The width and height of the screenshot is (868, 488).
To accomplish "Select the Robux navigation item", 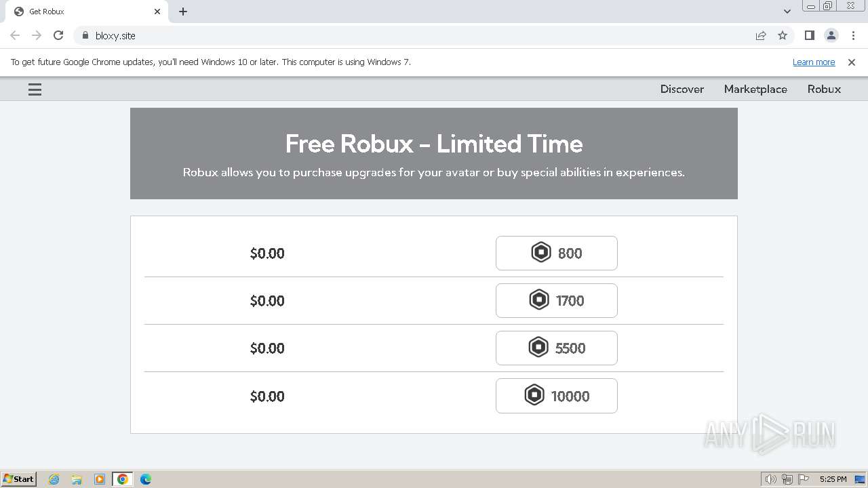I will click(824, 89).
